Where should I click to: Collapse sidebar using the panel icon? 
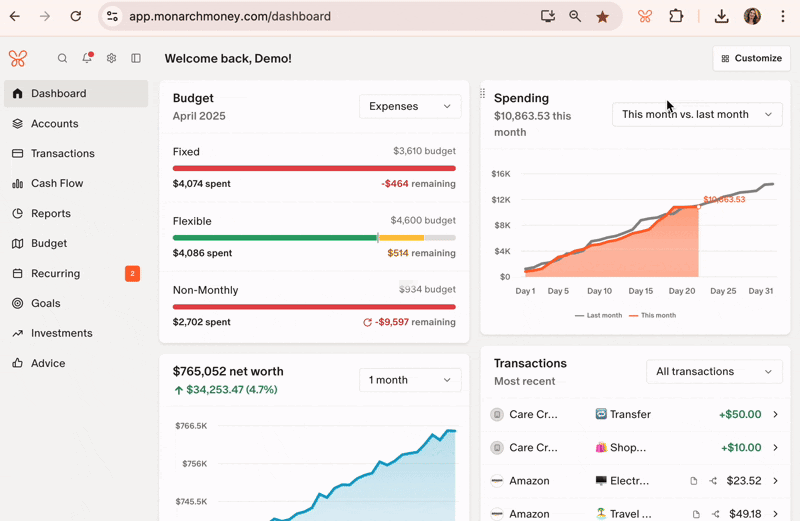136,59
